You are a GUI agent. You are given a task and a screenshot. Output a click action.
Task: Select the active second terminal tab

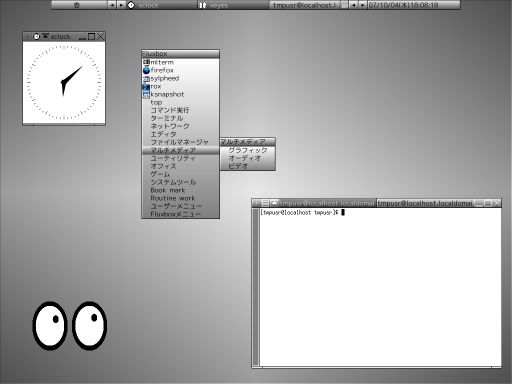[425, 203]
